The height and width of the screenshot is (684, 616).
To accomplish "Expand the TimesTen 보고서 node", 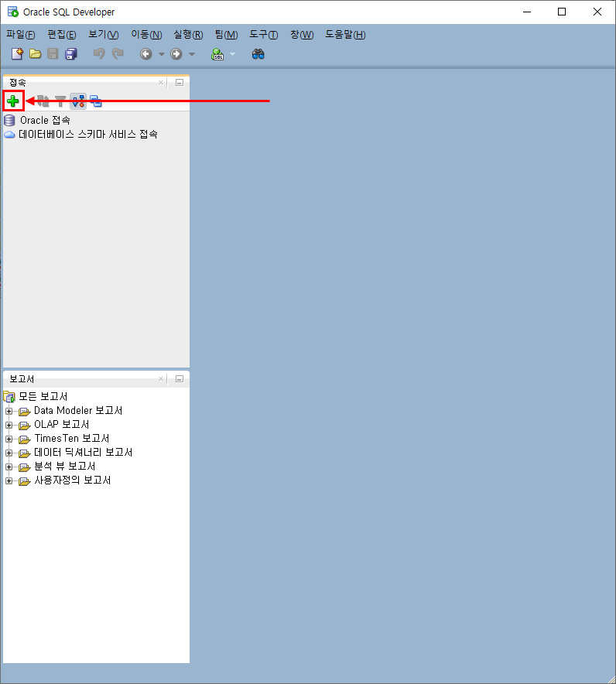I will (9, 439).
